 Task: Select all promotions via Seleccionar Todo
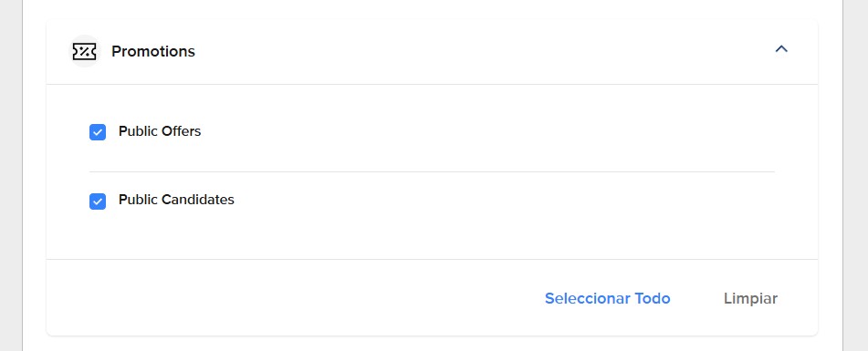click(607, 298)
